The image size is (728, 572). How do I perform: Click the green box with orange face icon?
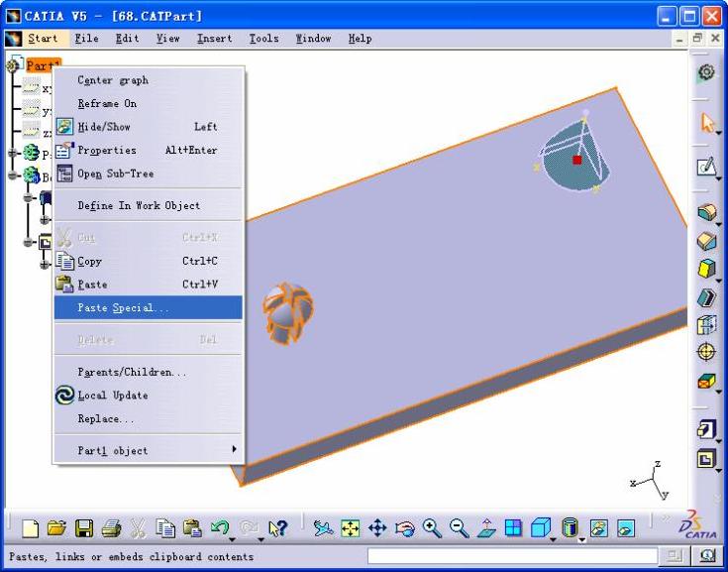click(x=706, y=381)
